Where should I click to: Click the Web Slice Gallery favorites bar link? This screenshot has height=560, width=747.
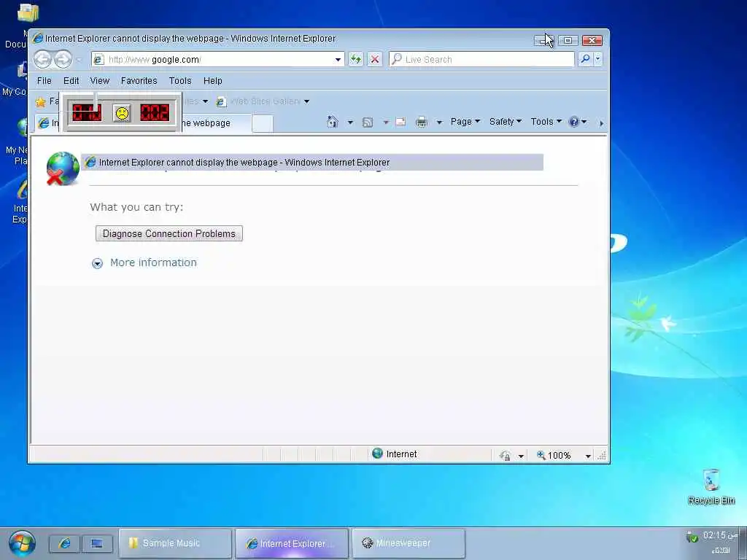click(x=265, y=101)
